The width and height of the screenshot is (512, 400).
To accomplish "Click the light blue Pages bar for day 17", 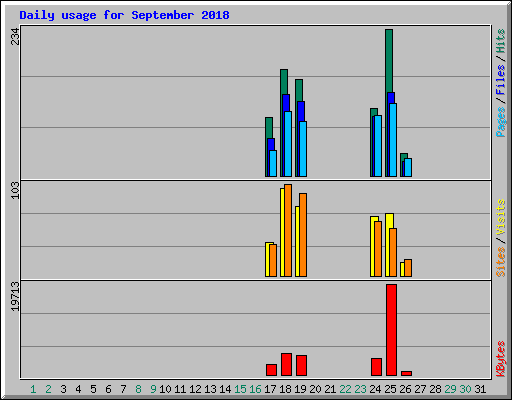I will point(273,164).
